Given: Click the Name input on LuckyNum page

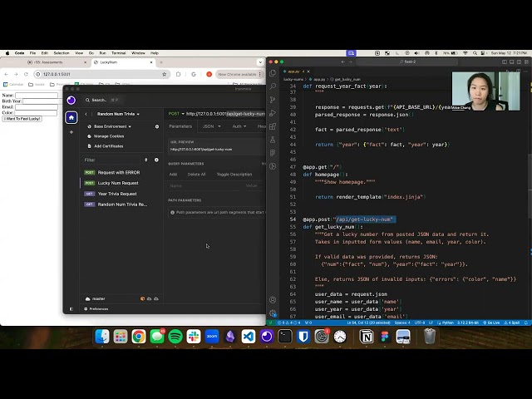Looking at the screenshot, I should 37,96.
